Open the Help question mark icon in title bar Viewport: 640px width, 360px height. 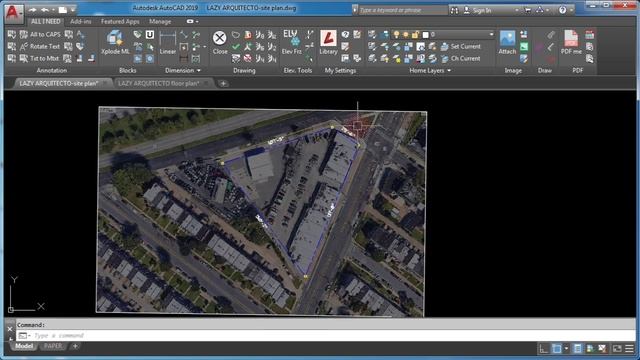(x=562, y=10)
